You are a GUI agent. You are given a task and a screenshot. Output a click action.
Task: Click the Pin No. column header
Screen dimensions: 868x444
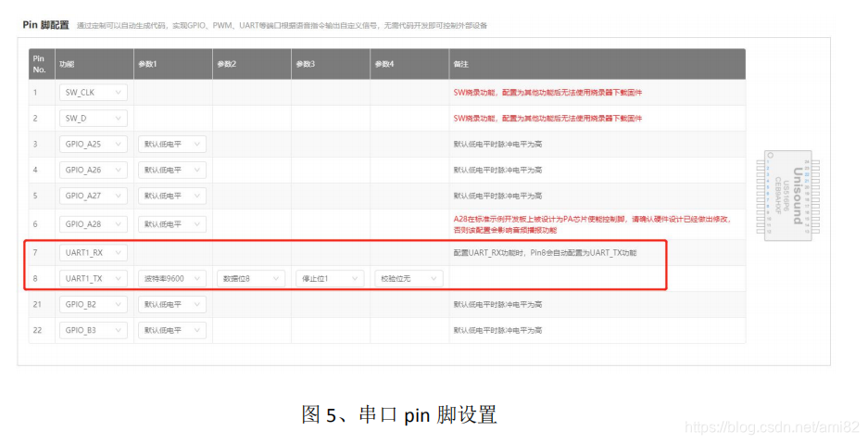pyautogui.click(x=42, y=64)
